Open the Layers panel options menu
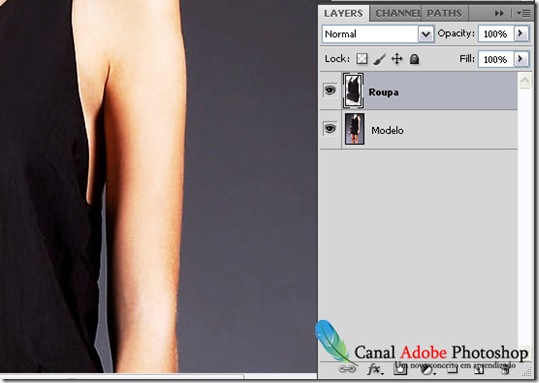539x383 pixels. tap(524, 13)
